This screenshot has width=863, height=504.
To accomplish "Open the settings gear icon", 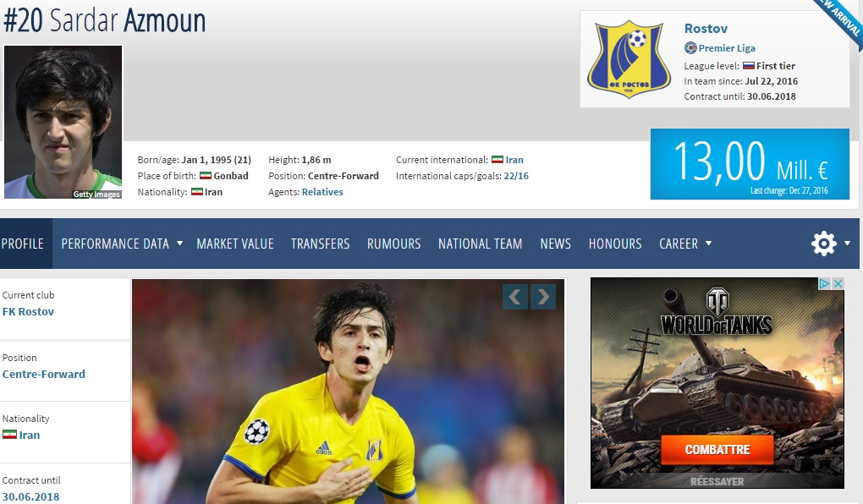I will pos(823,244).
